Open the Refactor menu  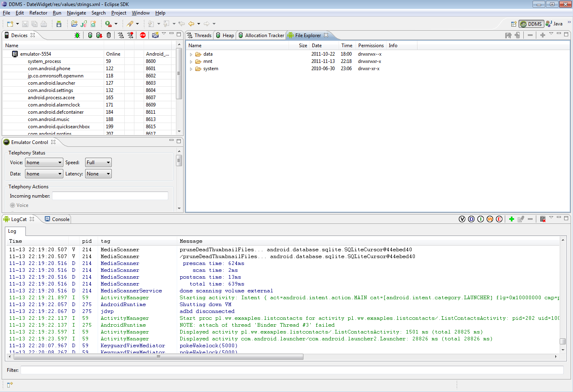pyautogui.click(x=38, y=13)
